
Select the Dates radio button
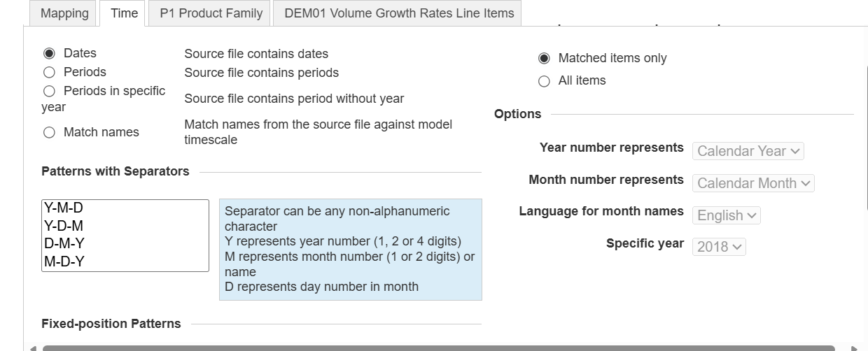point(49,54)
